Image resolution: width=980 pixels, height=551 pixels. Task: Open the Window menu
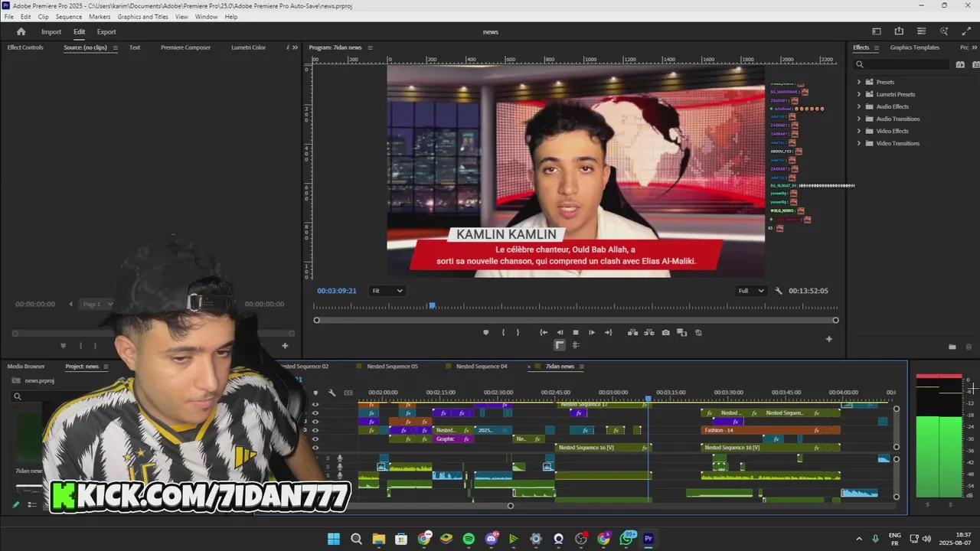pos(206,17)
